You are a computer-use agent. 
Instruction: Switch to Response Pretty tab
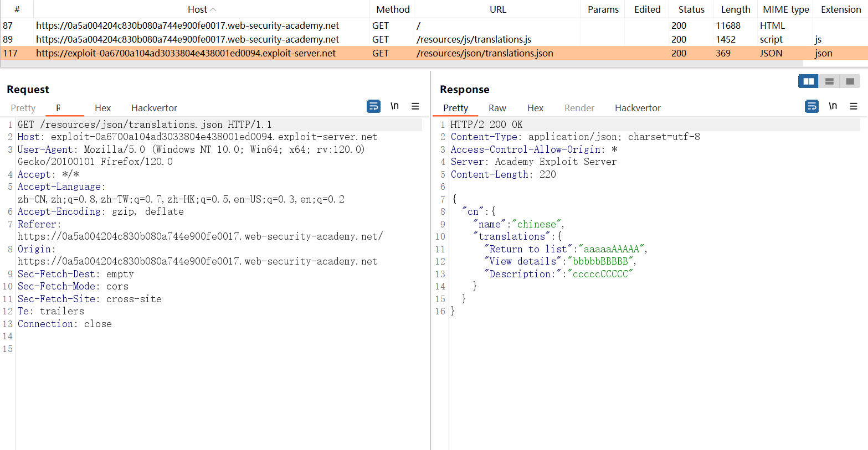coord(455,108)
